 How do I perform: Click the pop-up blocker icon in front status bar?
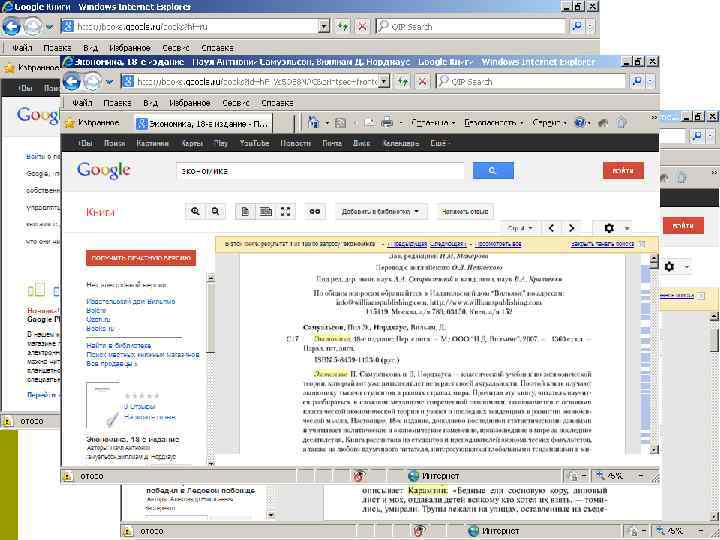point(359,476)
